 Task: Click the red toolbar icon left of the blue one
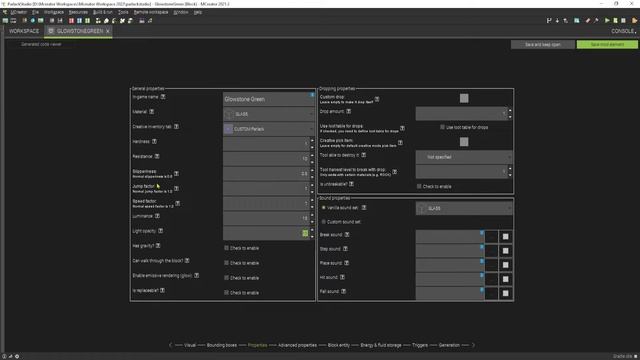pos(71,20)
